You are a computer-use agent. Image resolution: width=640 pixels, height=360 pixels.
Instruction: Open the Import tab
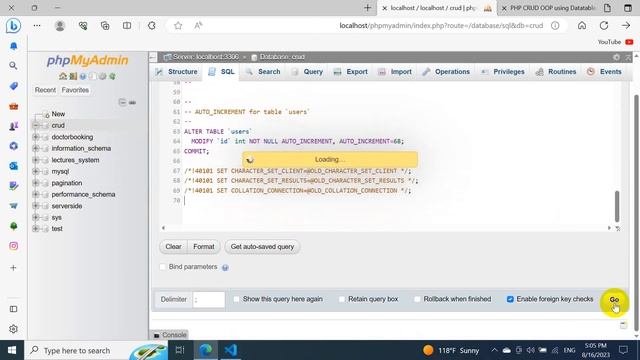tap(395, 72)
